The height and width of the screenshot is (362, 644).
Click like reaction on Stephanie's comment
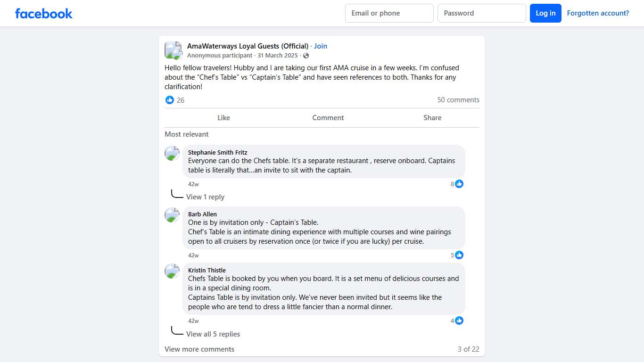(459, 184)
